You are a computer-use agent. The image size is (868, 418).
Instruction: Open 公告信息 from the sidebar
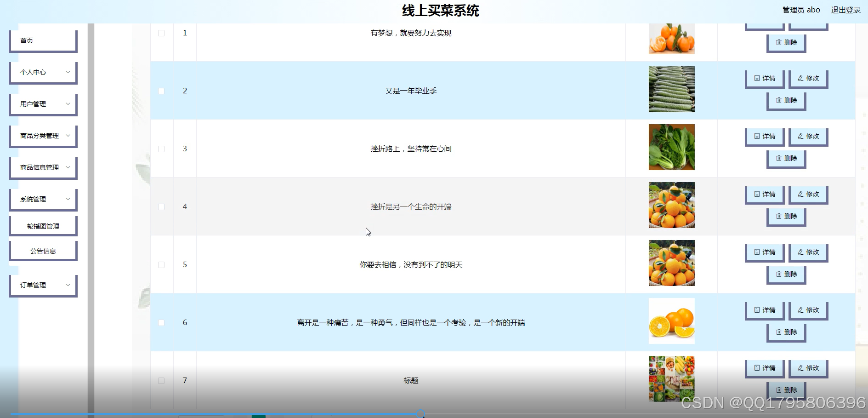pos(43,250)
